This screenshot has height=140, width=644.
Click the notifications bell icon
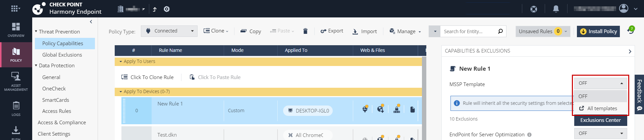click(556, 9)
